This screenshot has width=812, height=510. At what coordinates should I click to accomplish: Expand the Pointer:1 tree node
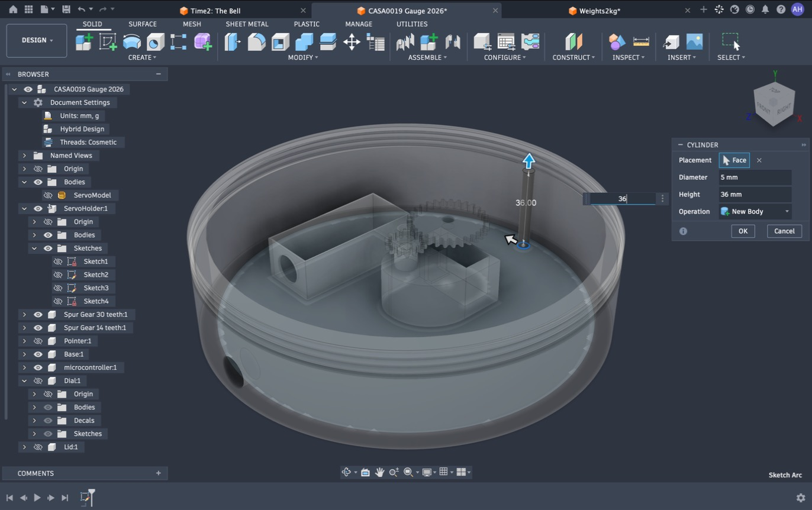click(x=24, y=341)
